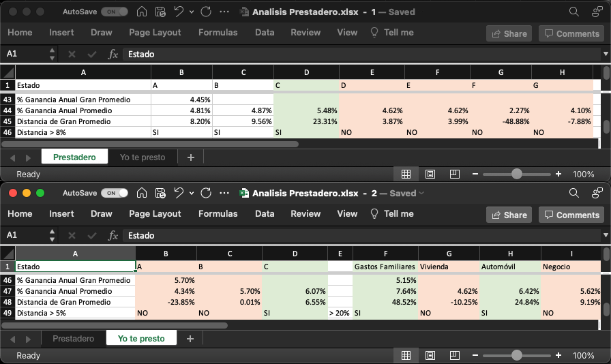The width and height of the screenshot is (611, 364).
Task: Open more options ellipsis in bottom window
Action: (x=224, y=193)
